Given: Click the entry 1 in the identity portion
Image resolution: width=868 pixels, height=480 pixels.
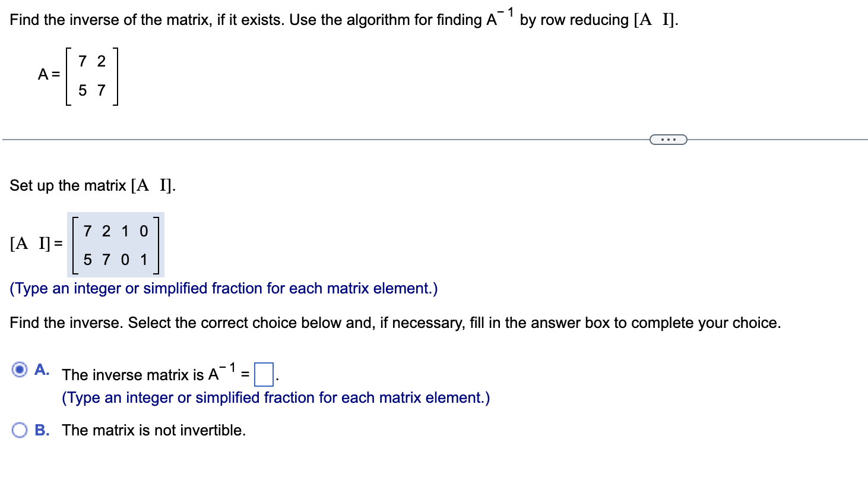Looking at the screenshot, I should click(x=126, y=231).
